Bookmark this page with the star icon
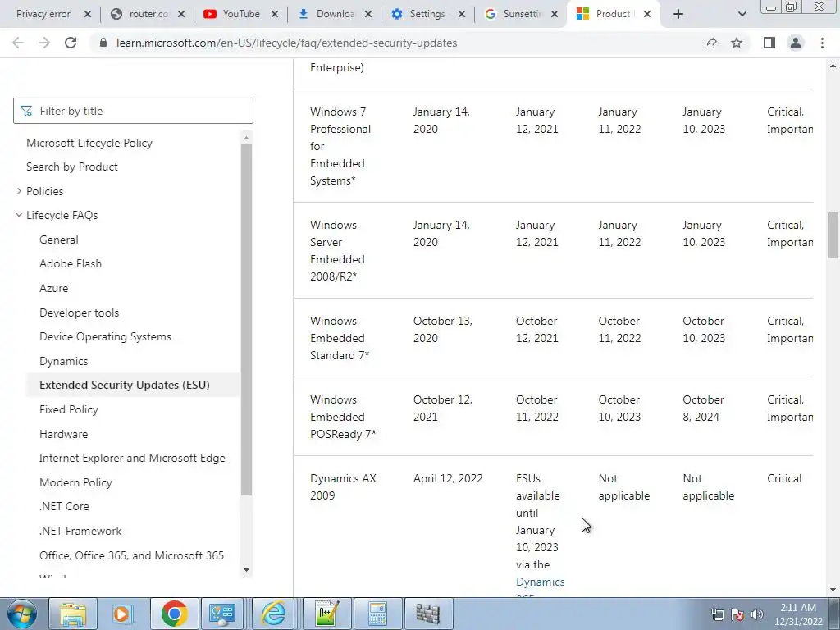 [737, 43]
